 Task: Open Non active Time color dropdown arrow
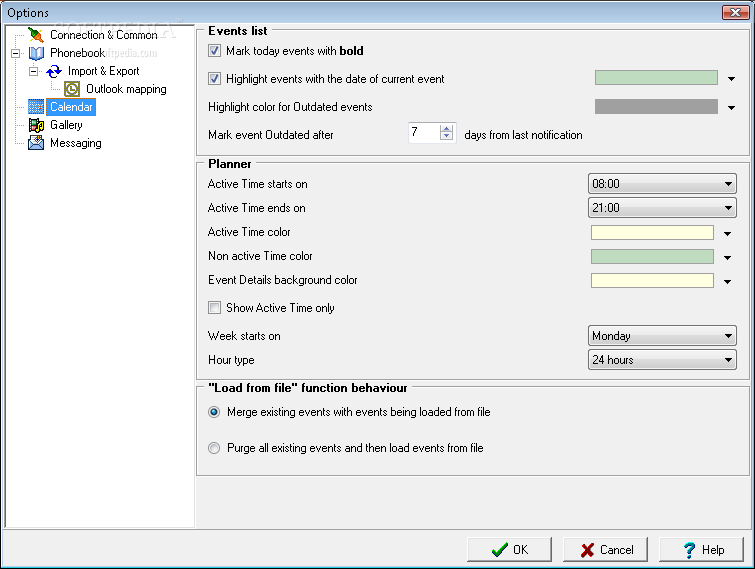point(728,258)
